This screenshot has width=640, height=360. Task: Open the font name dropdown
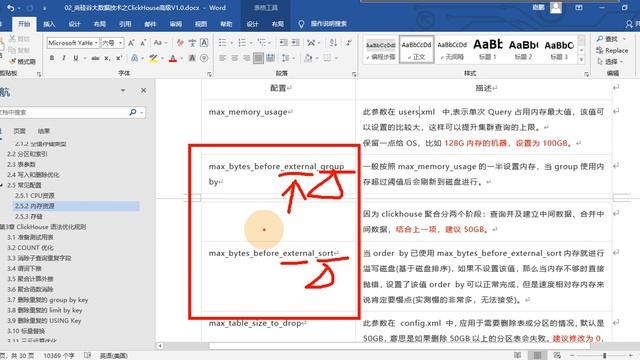pos(97,43)
